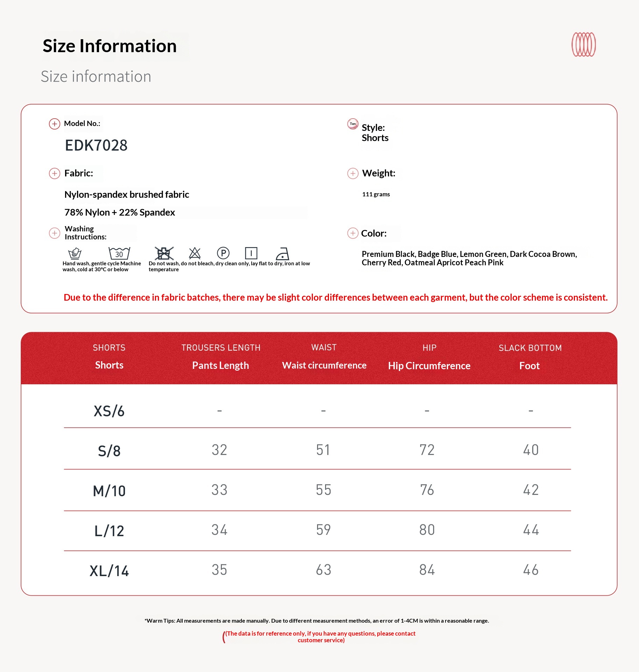Click the low temperature iron icon
This screenshot has width=639, height=672.
click(x=282, y=253)
